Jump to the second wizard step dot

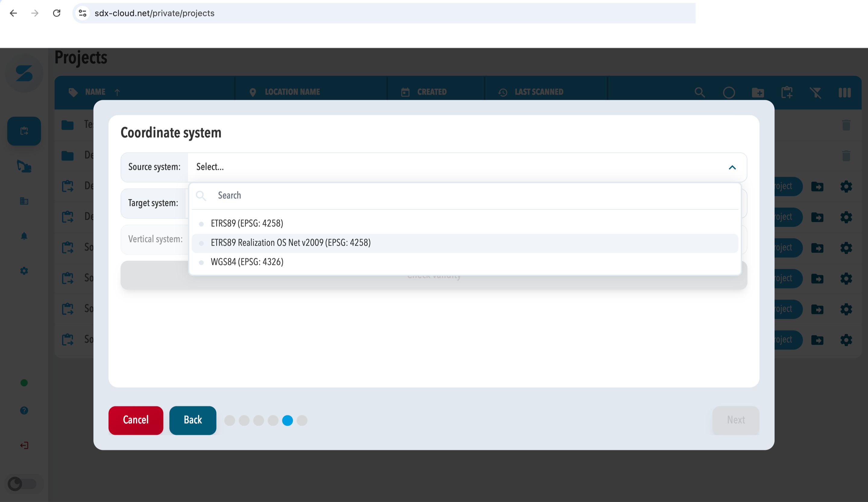(244, 420)
